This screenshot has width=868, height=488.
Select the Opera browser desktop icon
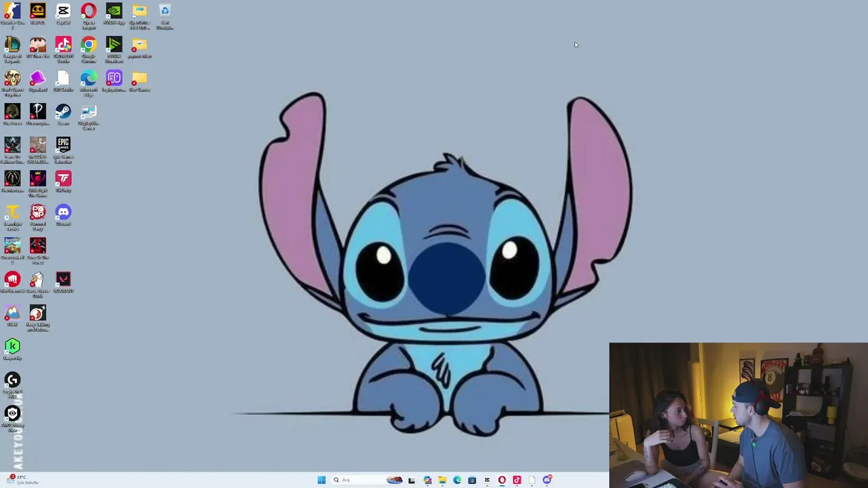[x=89, y=16]
